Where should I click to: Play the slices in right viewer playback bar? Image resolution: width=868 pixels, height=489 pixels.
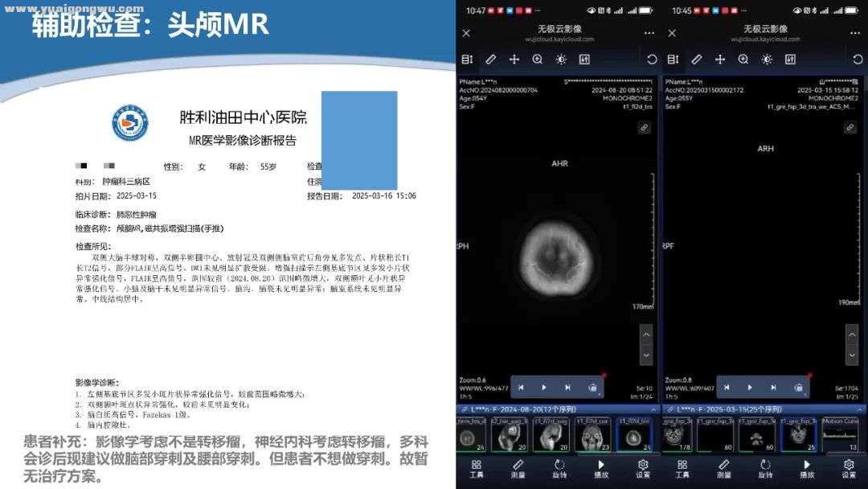click(x=750, y=388)
